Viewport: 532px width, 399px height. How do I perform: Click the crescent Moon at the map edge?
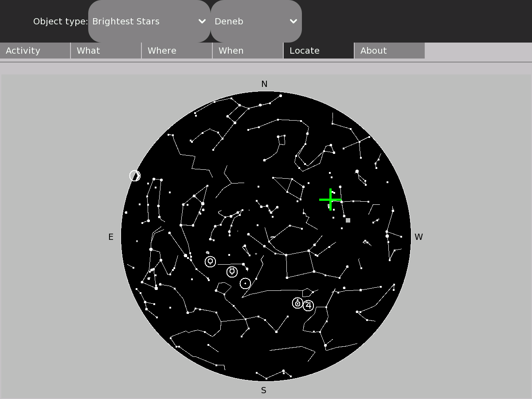point(135,176)
